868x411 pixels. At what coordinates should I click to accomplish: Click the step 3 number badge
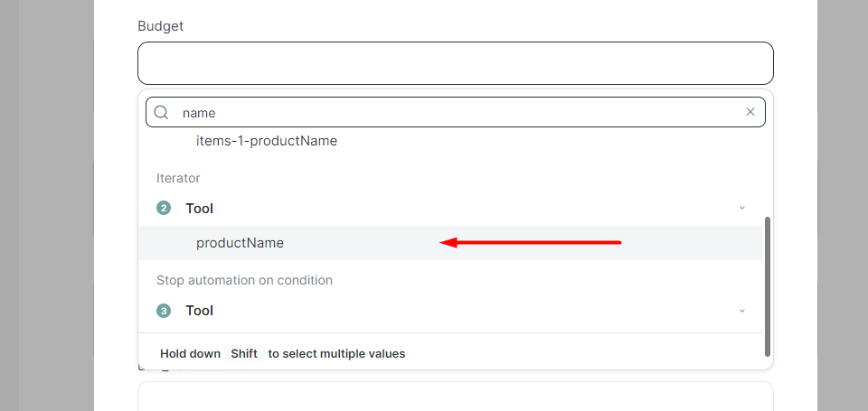tap(164, 311)
